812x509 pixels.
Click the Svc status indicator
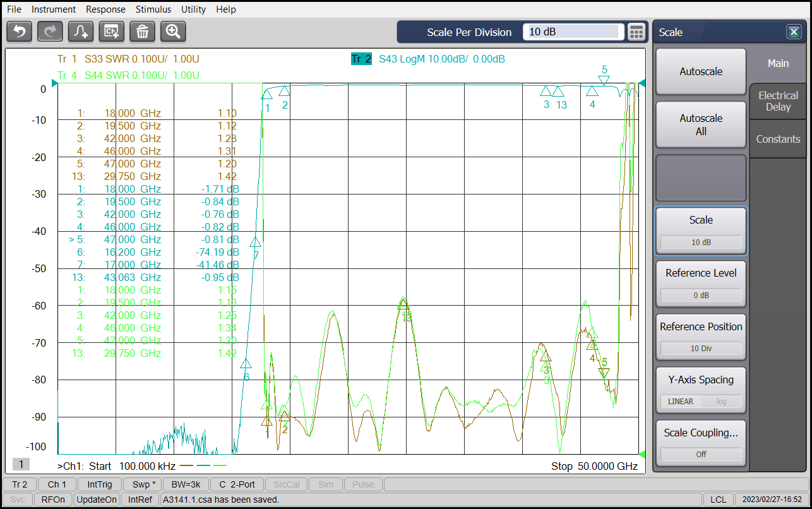(18, 500)
